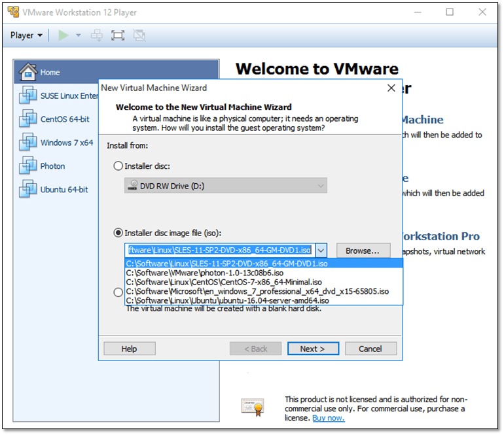Image resolution: width=504 pixels, height=435 pixels.
Task: Select the CentOS 64-bit virtual machine
Action: (x=56, y=119)
